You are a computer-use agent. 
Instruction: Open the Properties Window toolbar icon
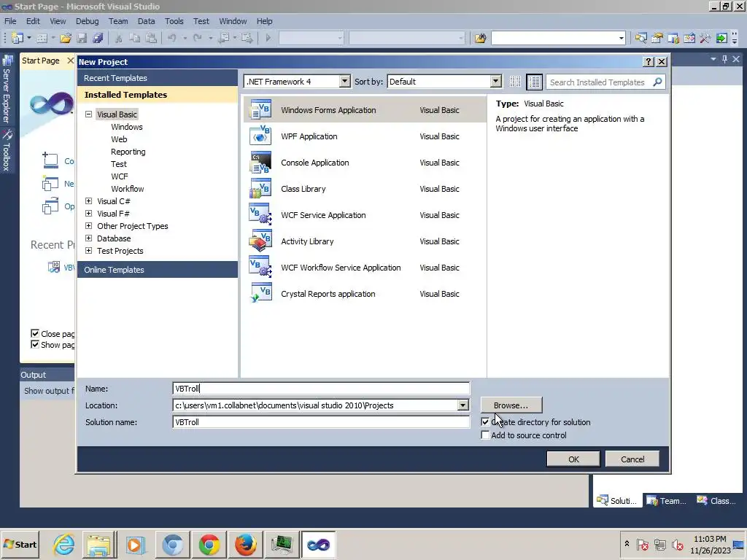(657, 38)
